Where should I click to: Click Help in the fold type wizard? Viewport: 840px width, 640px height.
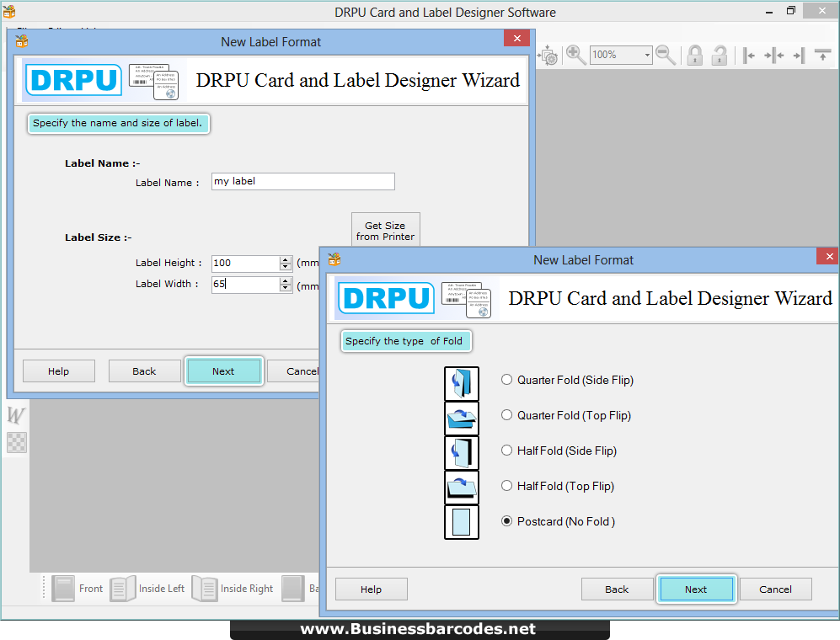372,589
